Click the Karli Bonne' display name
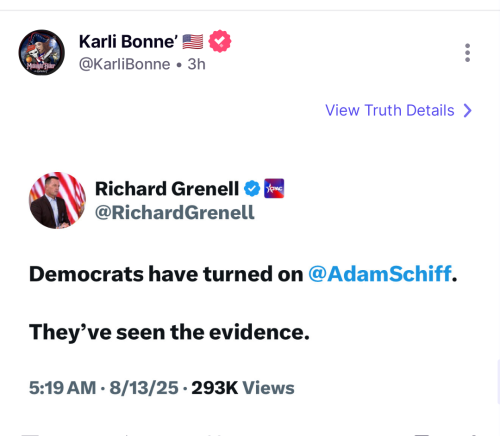This screenshot has height=436, width=500. click(x=128, y=42)
